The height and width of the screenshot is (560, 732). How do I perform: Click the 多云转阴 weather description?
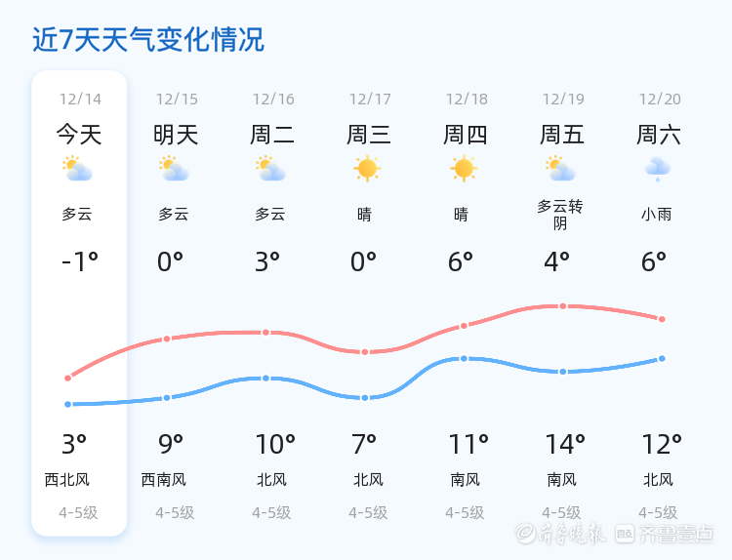560,215
